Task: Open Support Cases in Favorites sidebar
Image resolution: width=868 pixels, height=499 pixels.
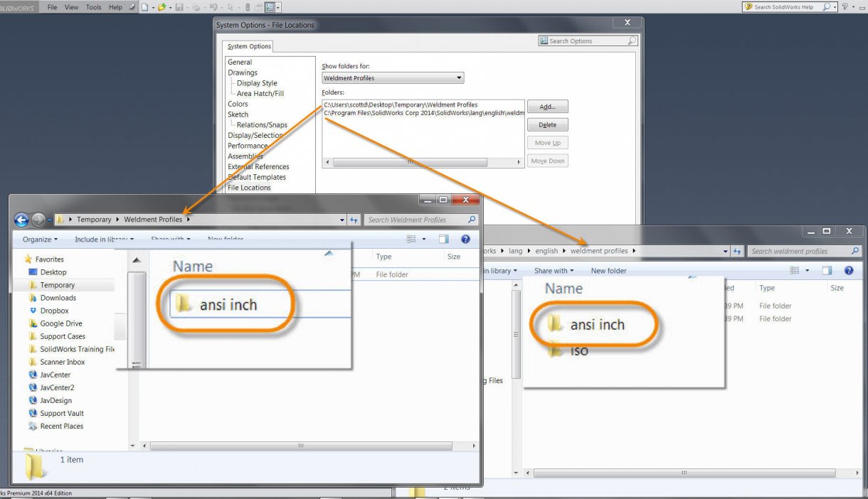Action: [56, 336]
